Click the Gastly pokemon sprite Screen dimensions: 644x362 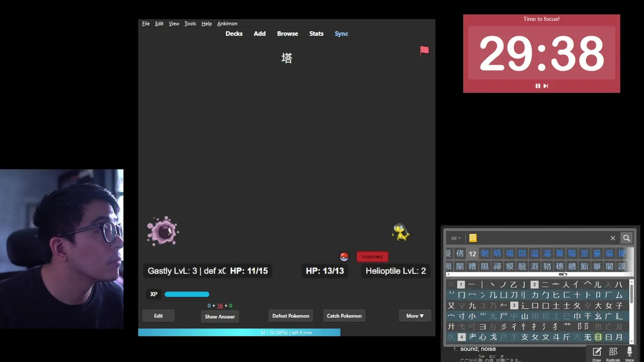[x=163, y=231]
